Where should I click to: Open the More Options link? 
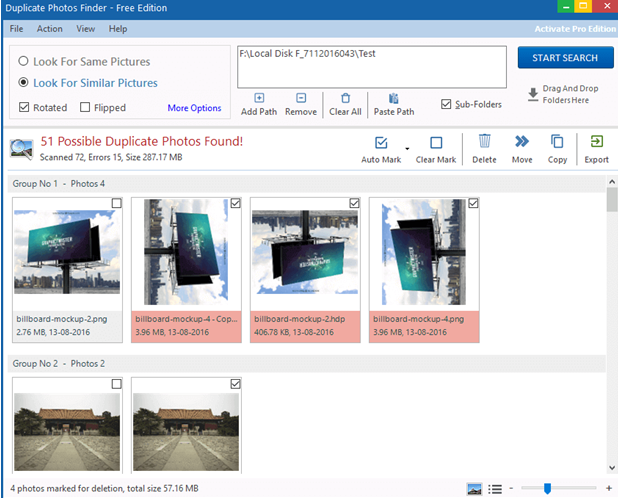coord(194,108)
